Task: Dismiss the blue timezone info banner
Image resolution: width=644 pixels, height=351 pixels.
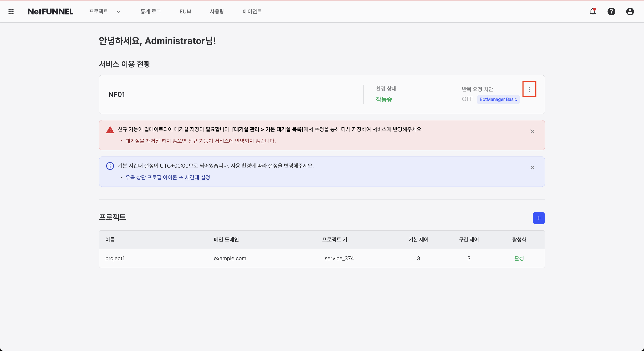Action: pos(532,167)
